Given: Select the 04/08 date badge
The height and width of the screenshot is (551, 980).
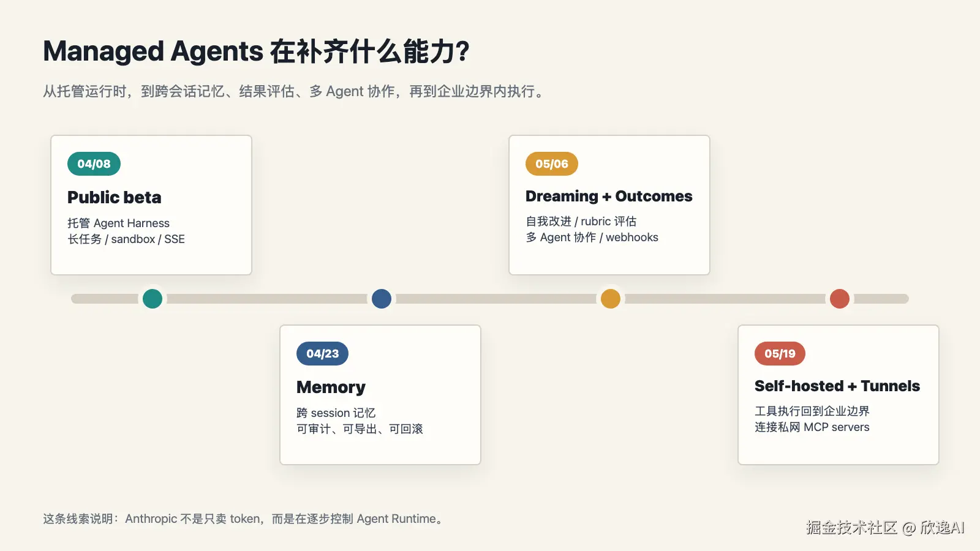Looking at the screenshot, I should pyautogui.click(x=94, y=163).
